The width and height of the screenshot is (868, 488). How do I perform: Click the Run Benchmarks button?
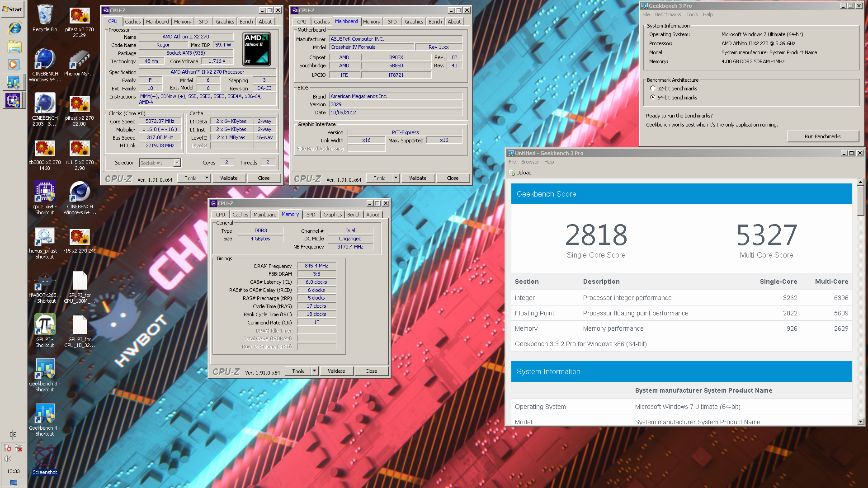coord(822,136)
